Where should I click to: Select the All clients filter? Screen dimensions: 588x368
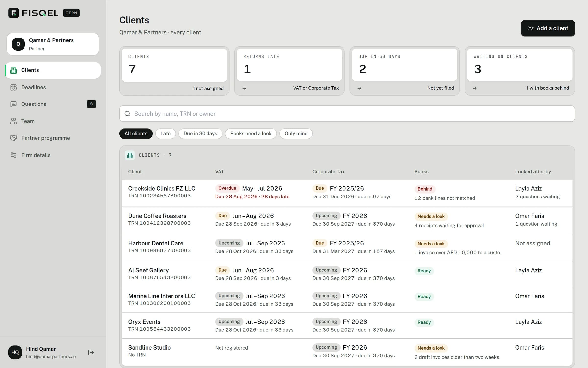[136, 134]
